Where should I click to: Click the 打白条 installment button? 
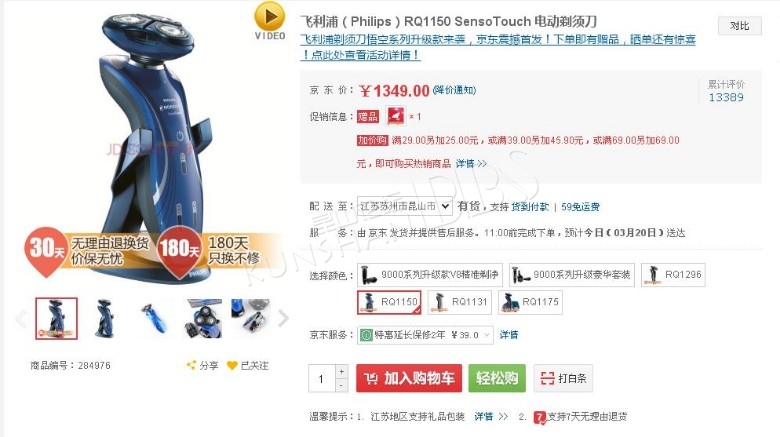(563, 378)
